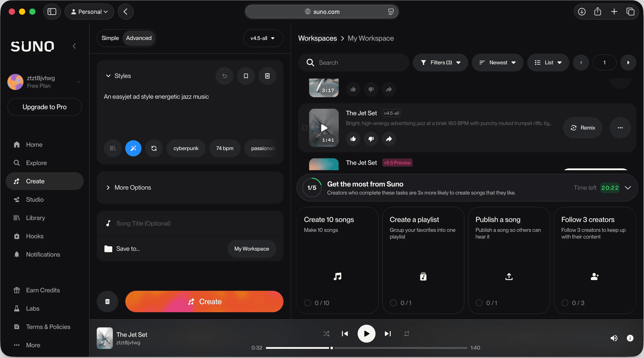644x358 pixels.
Task: Remix The Jet Set v4.5-all
Action: [583, 128]
